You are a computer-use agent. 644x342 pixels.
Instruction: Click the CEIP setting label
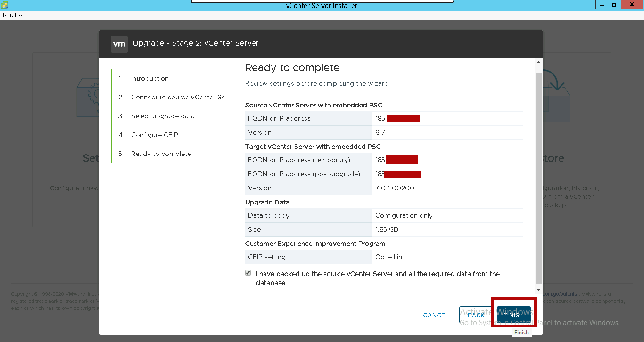point(267,257)
